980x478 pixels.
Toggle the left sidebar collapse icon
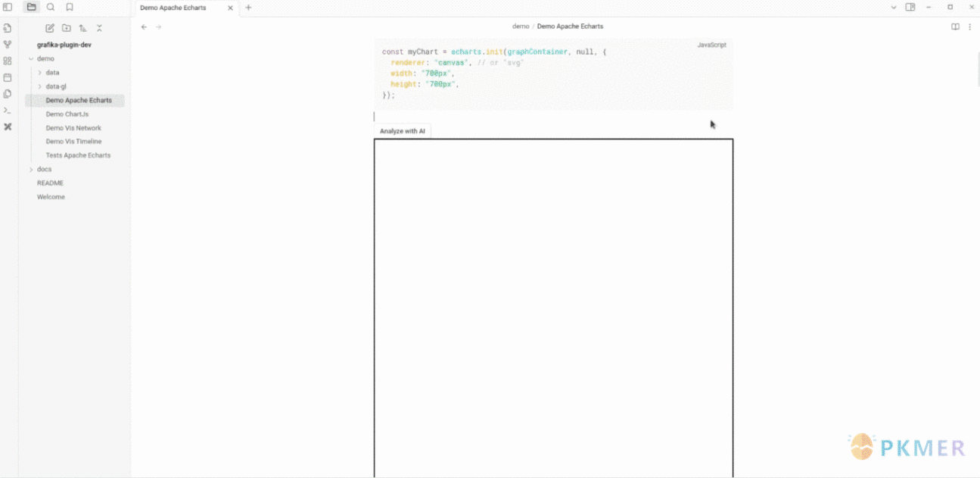8,7
